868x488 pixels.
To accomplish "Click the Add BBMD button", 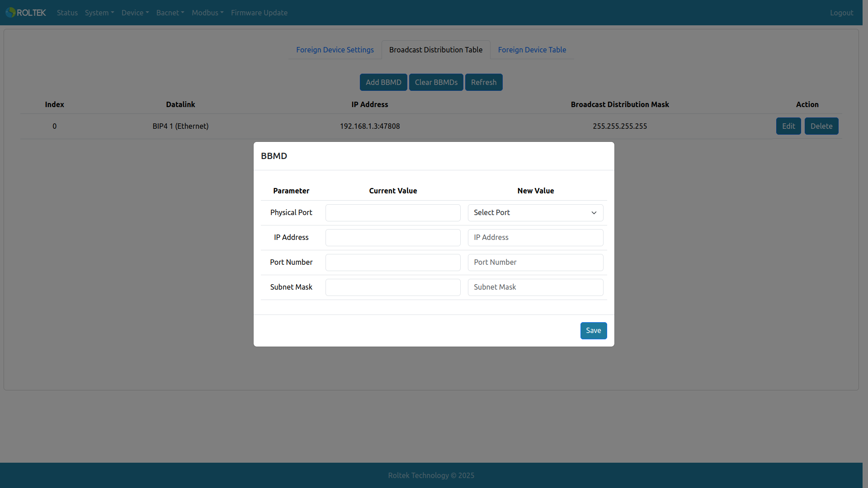I will (x=383, y=82).
